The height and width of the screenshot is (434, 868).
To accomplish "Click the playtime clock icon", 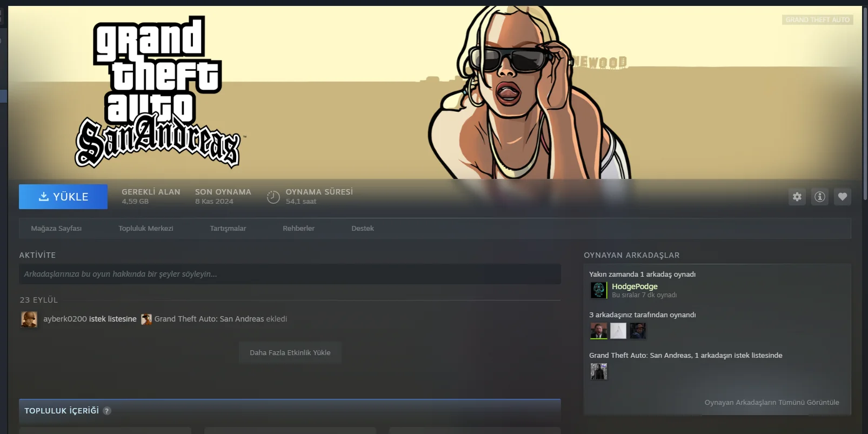I will [x=273, y=197].
